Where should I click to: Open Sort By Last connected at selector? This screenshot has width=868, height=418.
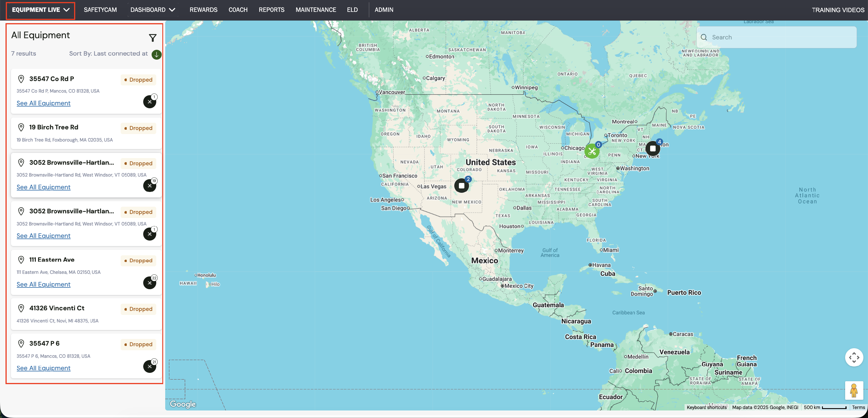[108, 54]
